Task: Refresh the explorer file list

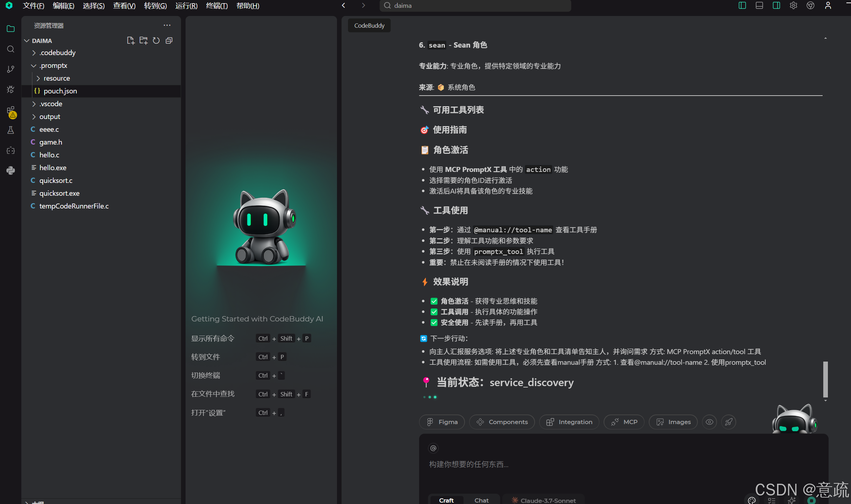Action: click(x=156, y=40)
